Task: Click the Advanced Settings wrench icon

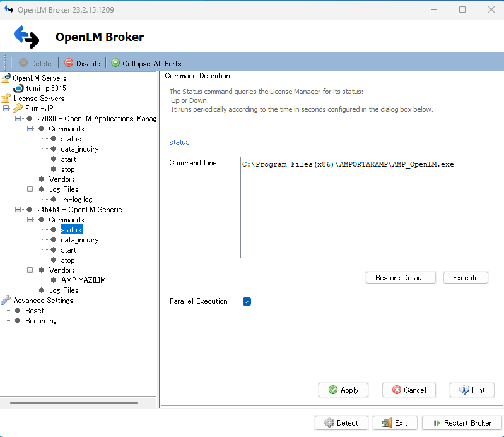Action: pos(6,301)
